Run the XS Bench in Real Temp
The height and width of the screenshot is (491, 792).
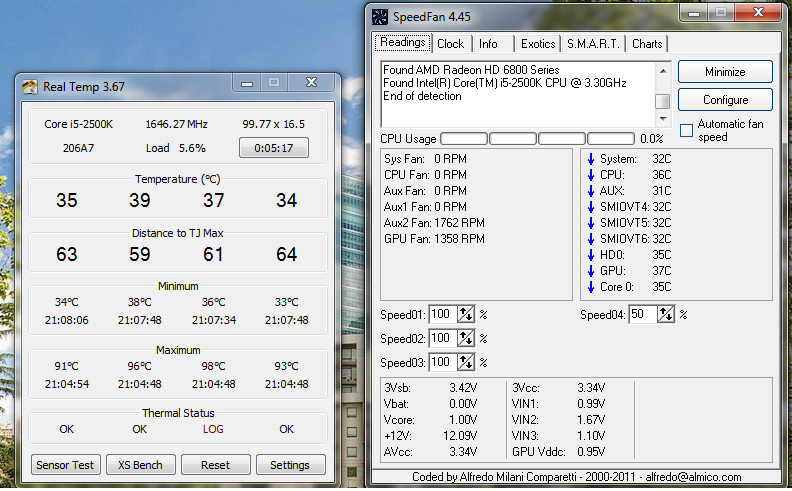[x=140, y=465]
